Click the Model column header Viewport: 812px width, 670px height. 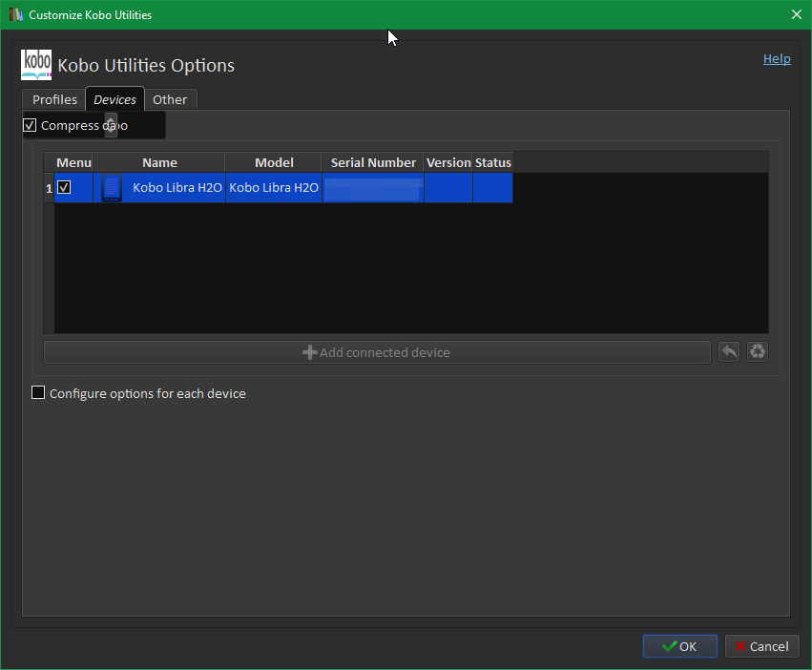pos(274,162)
